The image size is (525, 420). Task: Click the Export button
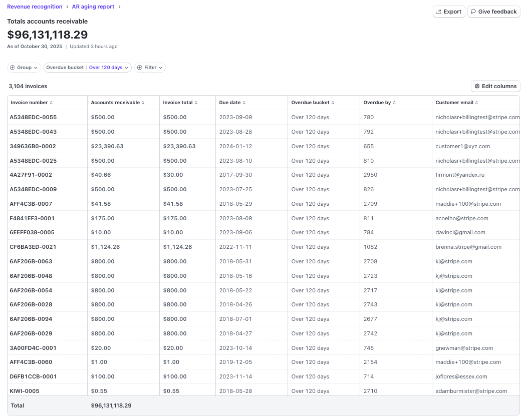click(448, 12)
